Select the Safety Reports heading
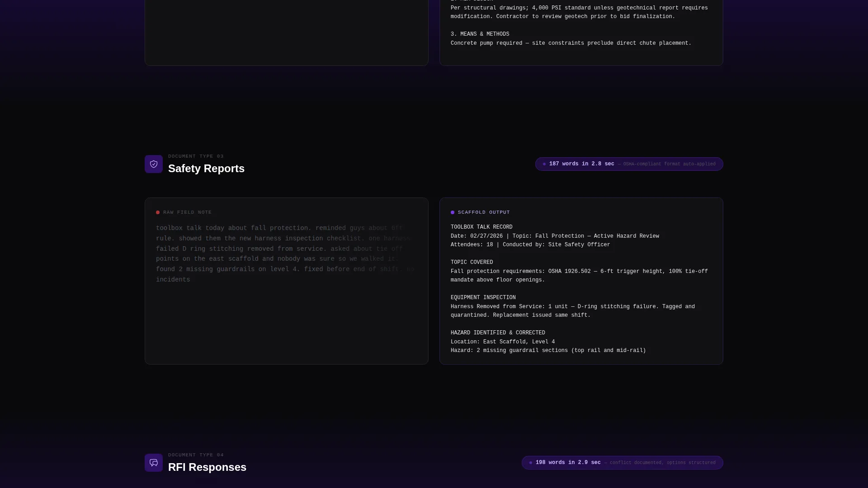The height and width of the screenshot is (488, 868). [x=206, y=169]
